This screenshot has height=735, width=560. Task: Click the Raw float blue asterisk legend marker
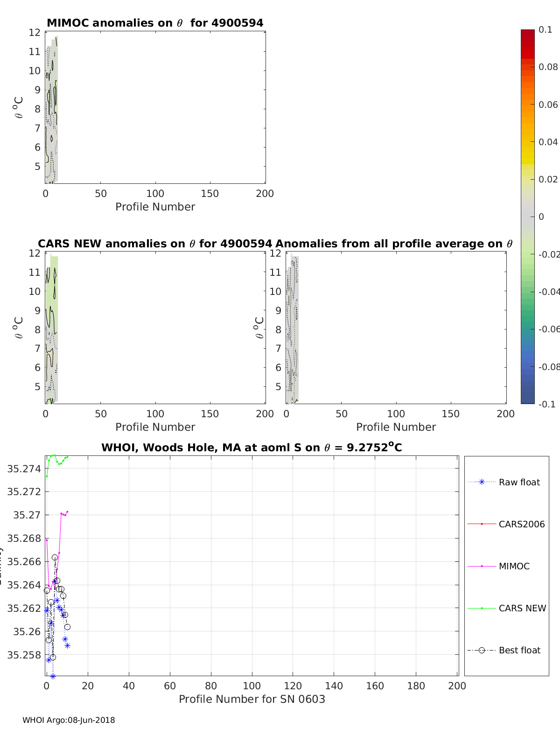tap(482, 482)
